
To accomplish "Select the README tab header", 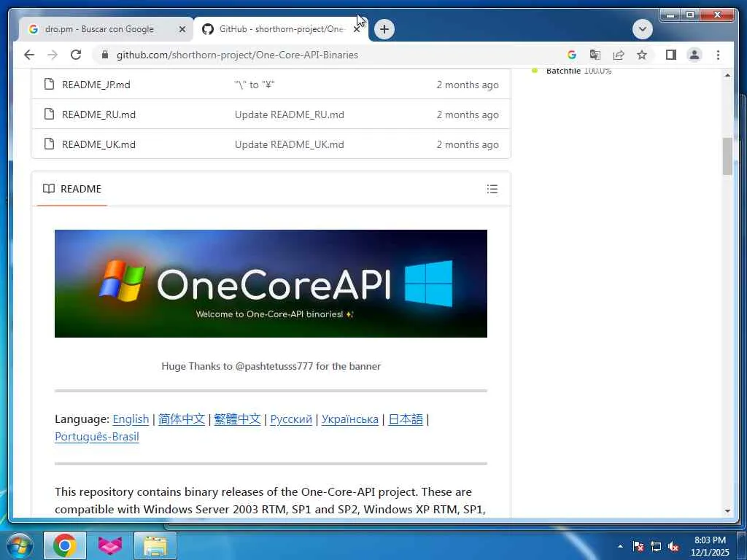I will click(72, 189).
